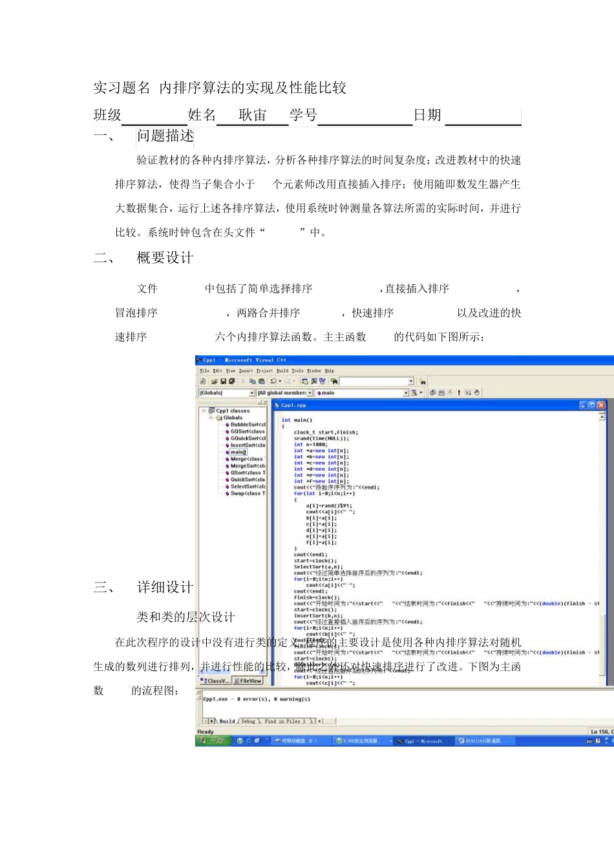Open the View menu
The width and height of the screenshot is (614, 868).
[231, 371]
